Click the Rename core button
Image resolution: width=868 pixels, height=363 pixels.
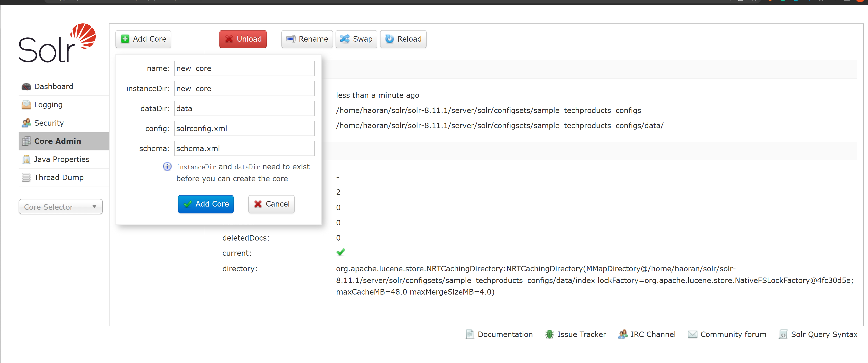click(307, 39)
